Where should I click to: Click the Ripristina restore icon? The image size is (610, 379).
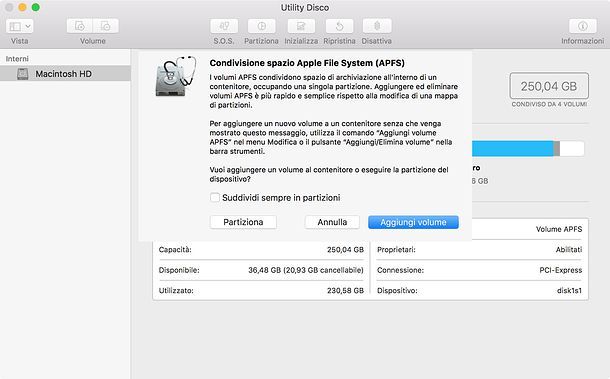pyautogui.click(x=339, y=26)
